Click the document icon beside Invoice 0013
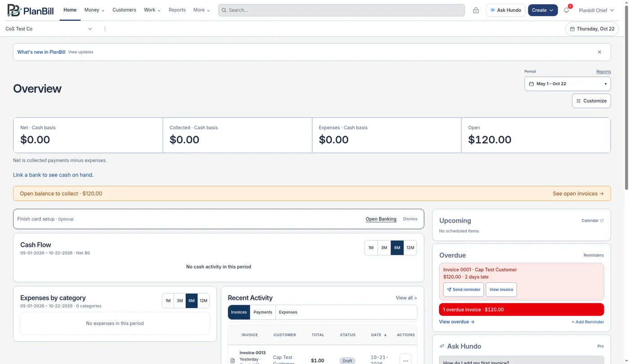629x364 pixels. tap(232, 360)
